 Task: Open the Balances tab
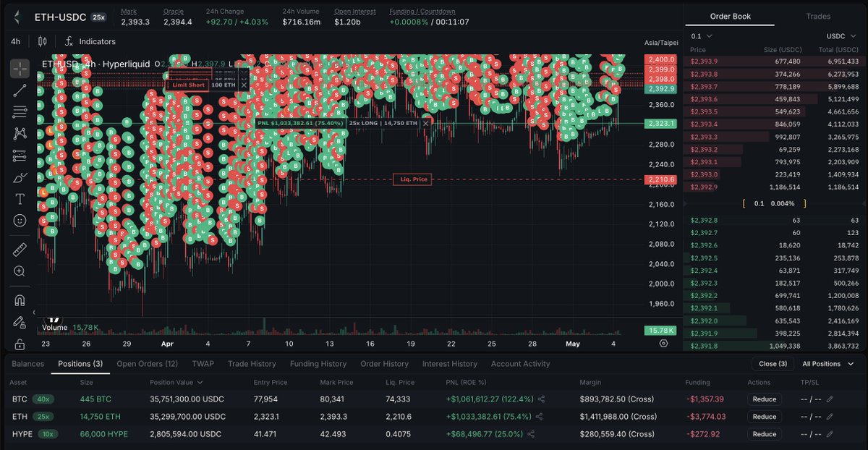click(28, 364)
